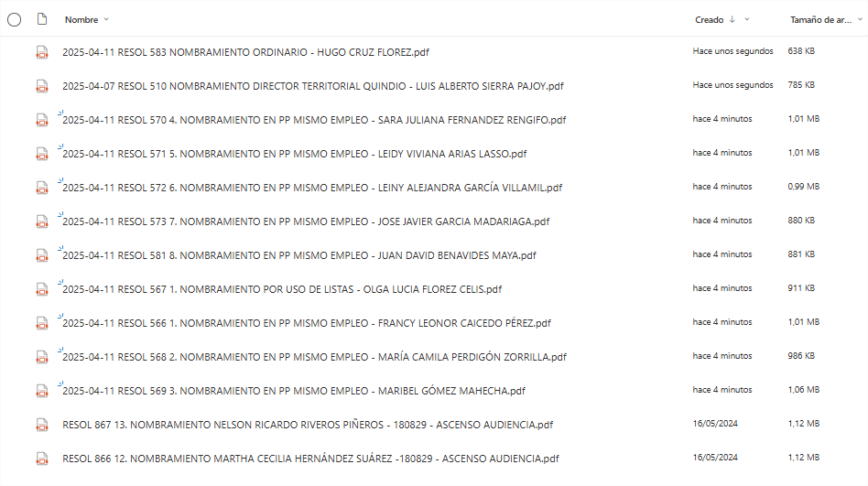Screen dimensions: 868x486
Task: Open RESOL 581 JUAN DAVID BENAVIDES MAYA.pdf
Action: (x=298, y=255)
